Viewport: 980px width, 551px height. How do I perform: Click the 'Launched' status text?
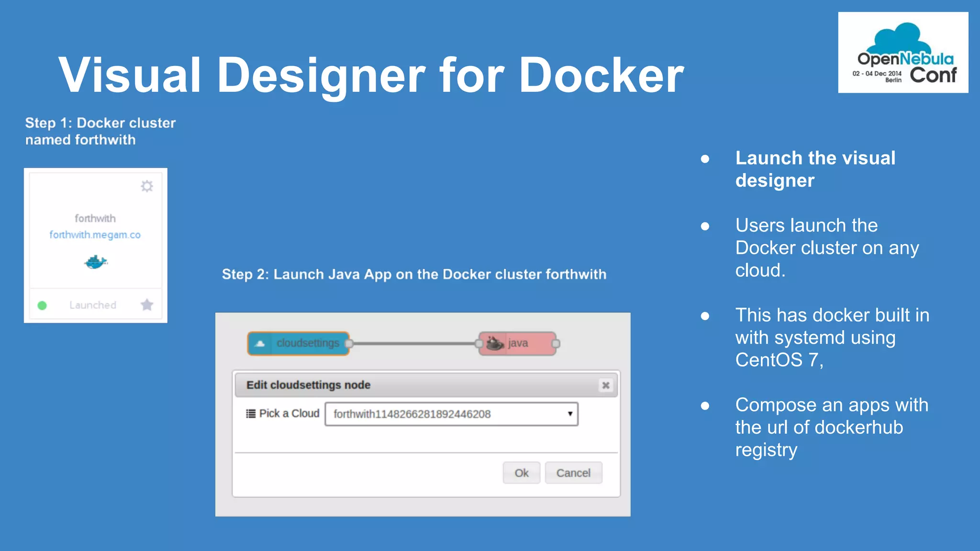(93, 305)
